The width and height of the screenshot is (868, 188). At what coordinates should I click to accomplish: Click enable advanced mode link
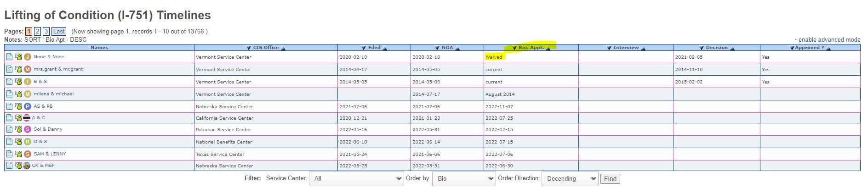(x=829, y=40)
